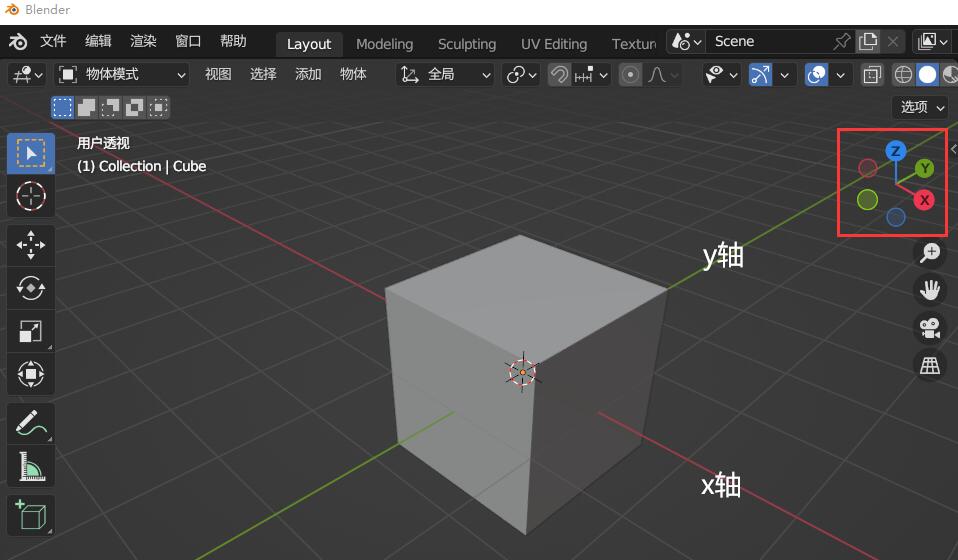Open the 添加 viewport menu
958x560 pixels.
(308, 75)
